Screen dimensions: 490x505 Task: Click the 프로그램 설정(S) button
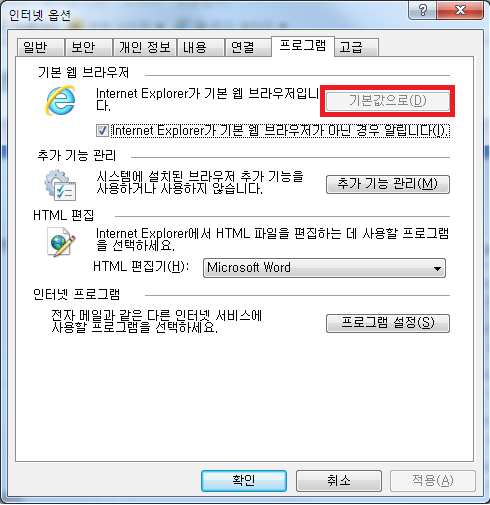point(388,323)
